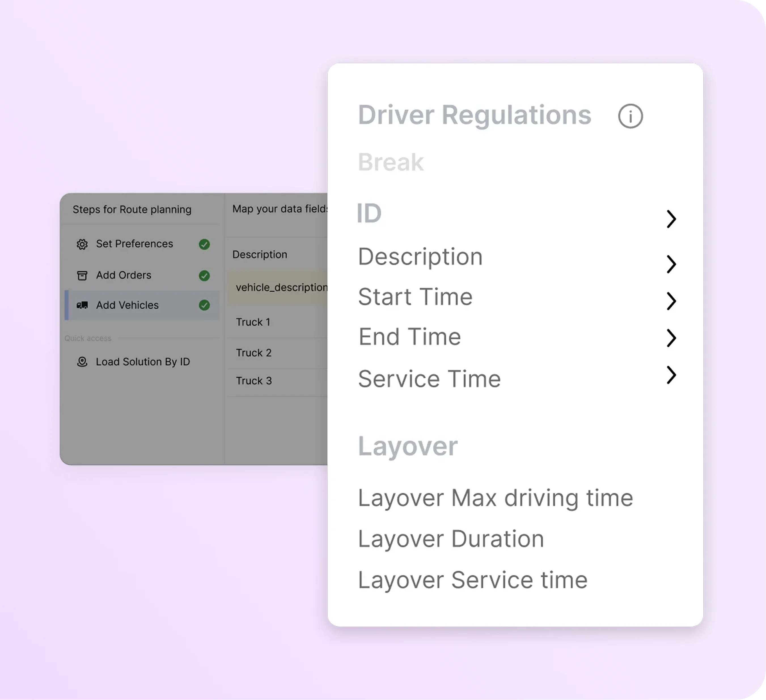Screen dimensions: 766x700
Task: Click the Description column header in table
Action: [x=260, y=254]
